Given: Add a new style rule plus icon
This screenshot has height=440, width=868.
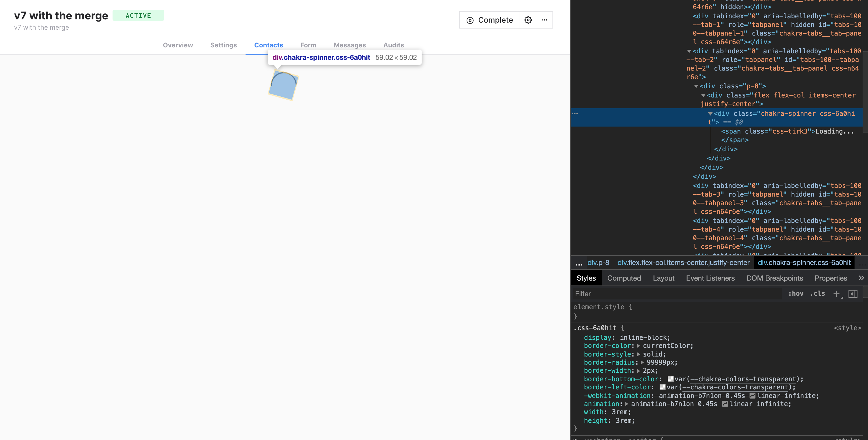Looking at the screenshot, I should 836,294.
